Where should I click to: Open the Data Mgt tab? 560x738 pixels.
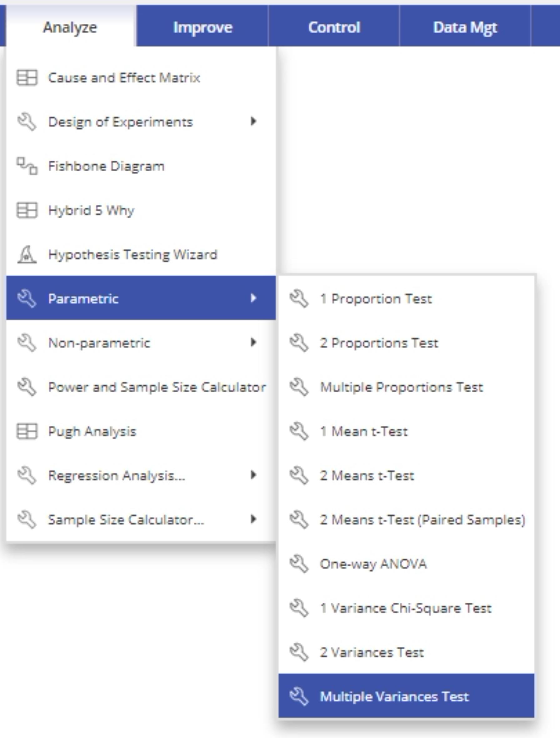[465, 28]
